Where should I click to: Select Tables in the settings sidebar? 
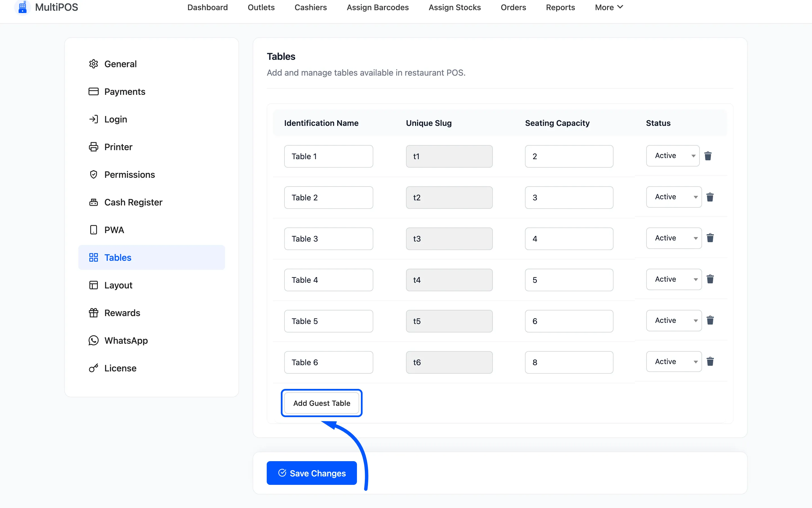(151, 257)
